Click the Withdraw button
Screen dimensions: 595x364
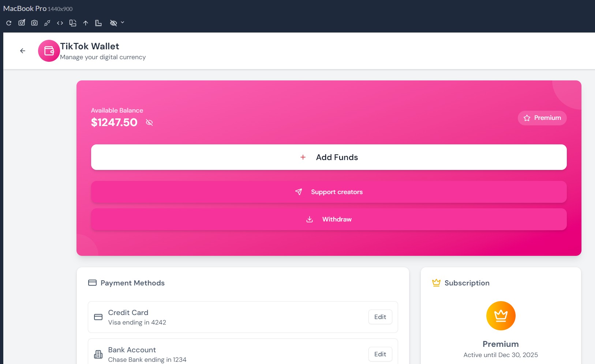click(x=329, y=219)
